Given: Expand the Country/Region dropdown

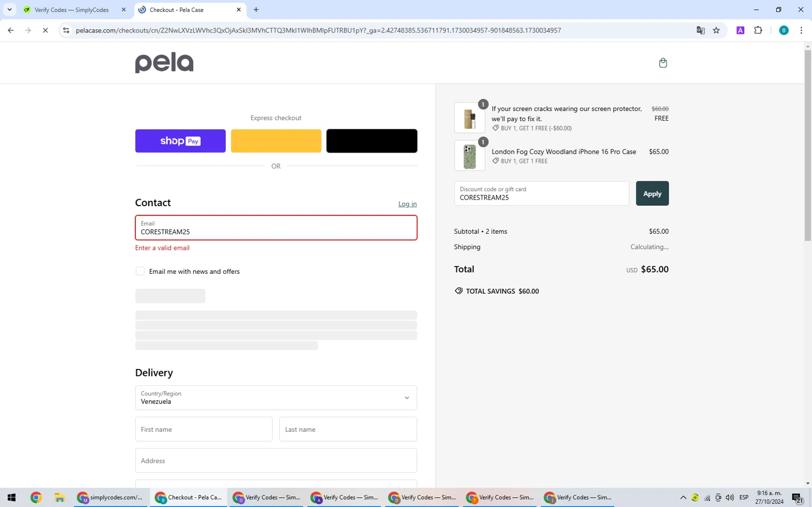Looking at the screenshot, I should point(276,398).
